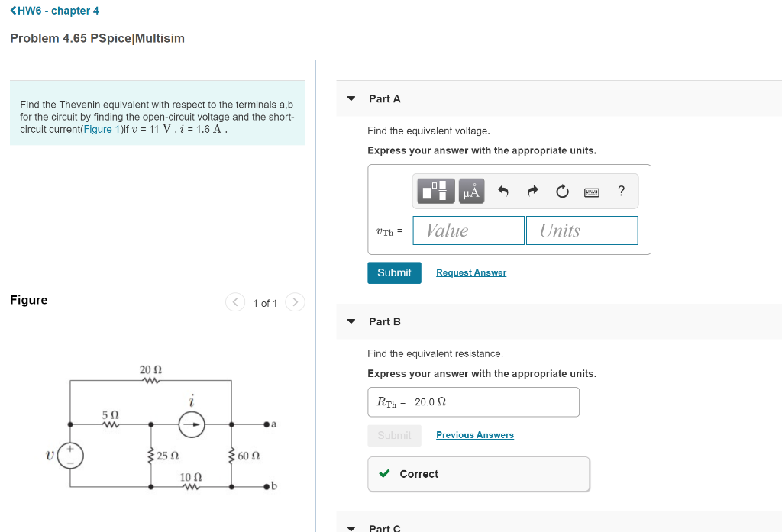Screen dimensions: 782x532
Task: Click the back chevron before HW6 title
Action: pos(12,10)
